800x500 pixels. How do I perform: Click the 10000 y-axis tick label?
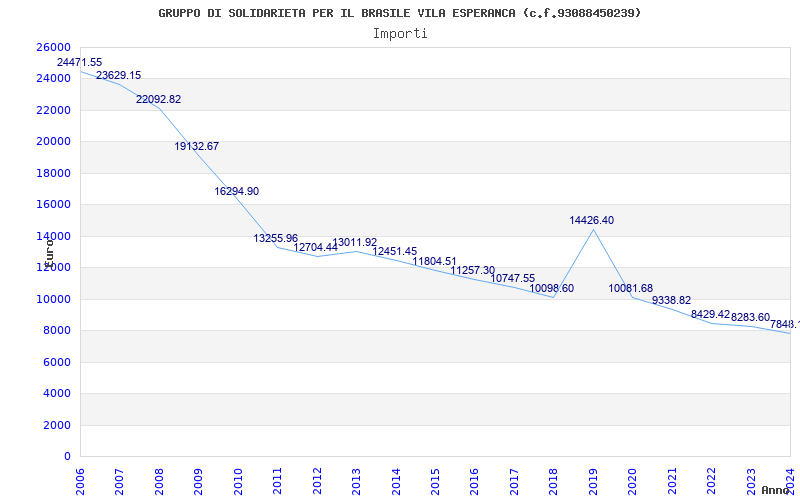pyautogui.click(x=54, y=299)
